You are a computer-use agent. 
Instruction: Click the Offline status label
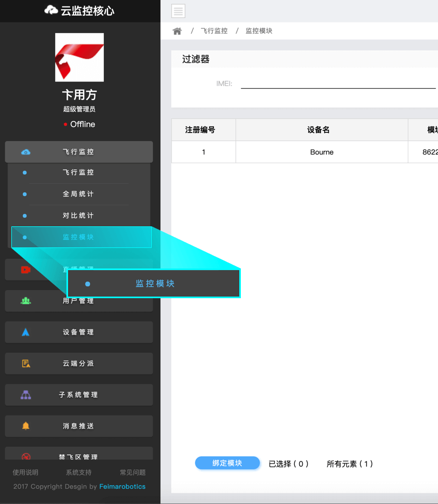[x=83, y=124]
